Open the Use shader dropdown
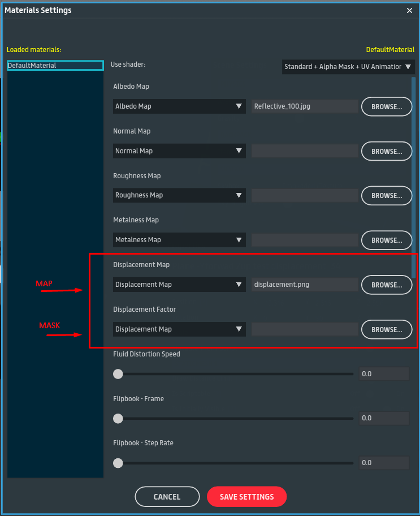The width and height of the screenshot is (420, 516). pyautogui.click(x=348, y=67)
